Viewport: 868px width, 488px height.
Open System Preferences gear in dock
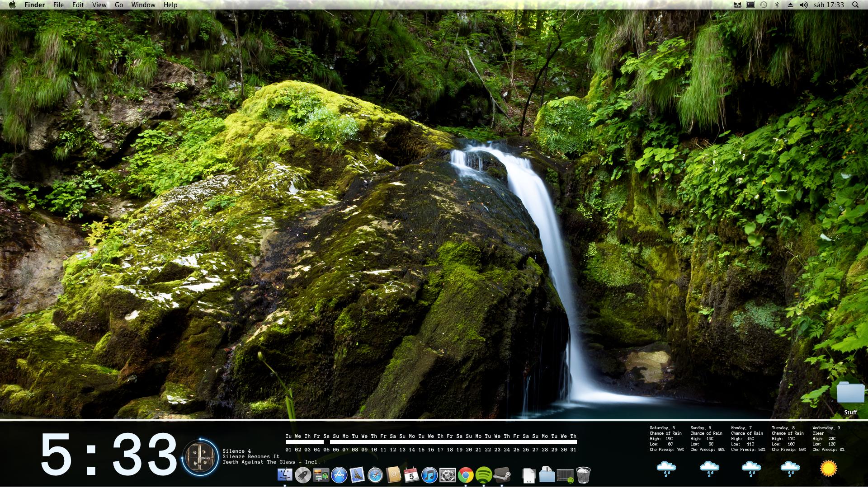coord(448,475)
